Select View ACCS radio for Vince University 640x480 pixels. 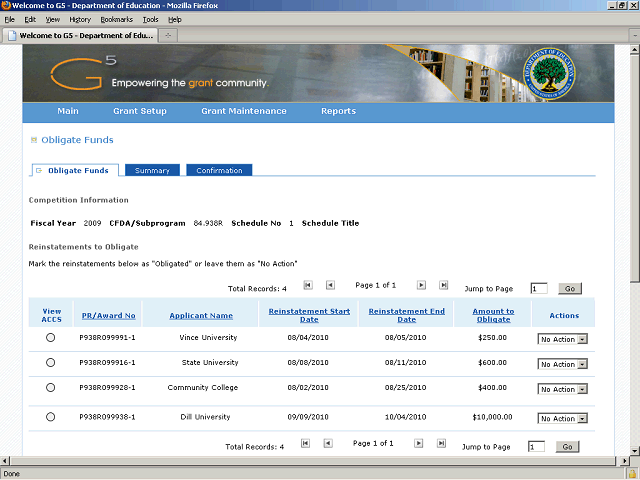coord(51,338)
